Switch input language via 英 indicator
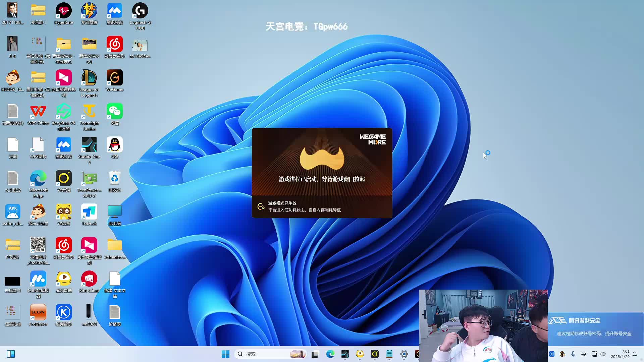 (584, 354)
